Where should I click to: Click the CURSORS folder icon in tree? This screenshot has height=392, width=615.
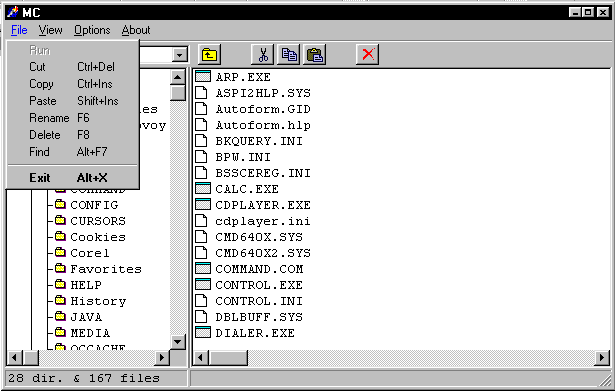pos(60,221)
